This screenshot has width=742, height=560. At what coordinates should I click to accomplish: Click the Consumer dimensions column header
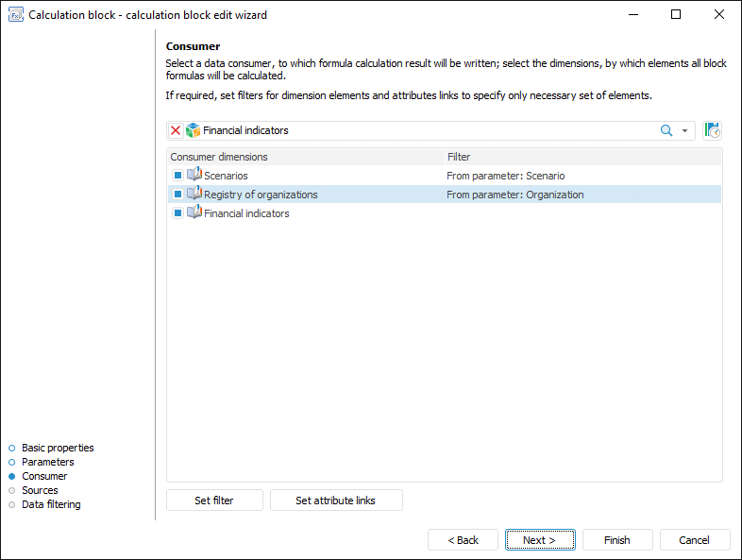pyautogui.click(x=305, y=157)
